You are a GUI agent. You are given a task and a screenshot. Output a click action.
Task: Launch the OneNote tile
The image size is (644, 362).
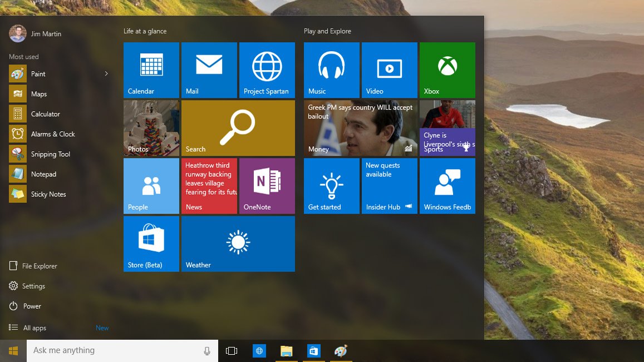pyautogui.click(x=267, y=186)
